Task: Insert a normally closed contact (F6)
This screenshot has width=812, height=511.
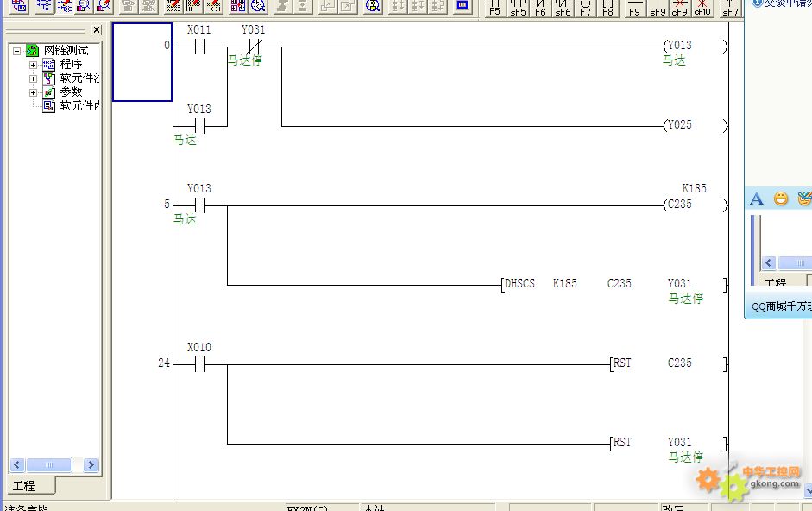Action: pos(540,8)
